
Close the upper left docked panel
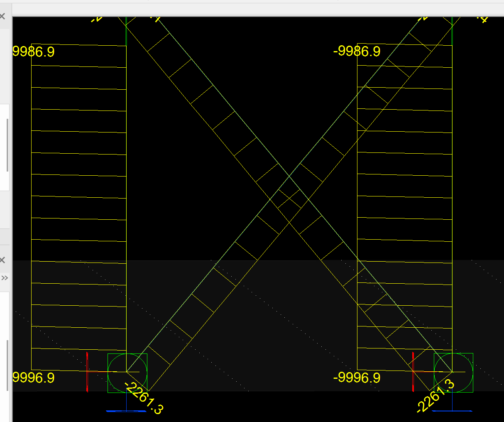2,17
